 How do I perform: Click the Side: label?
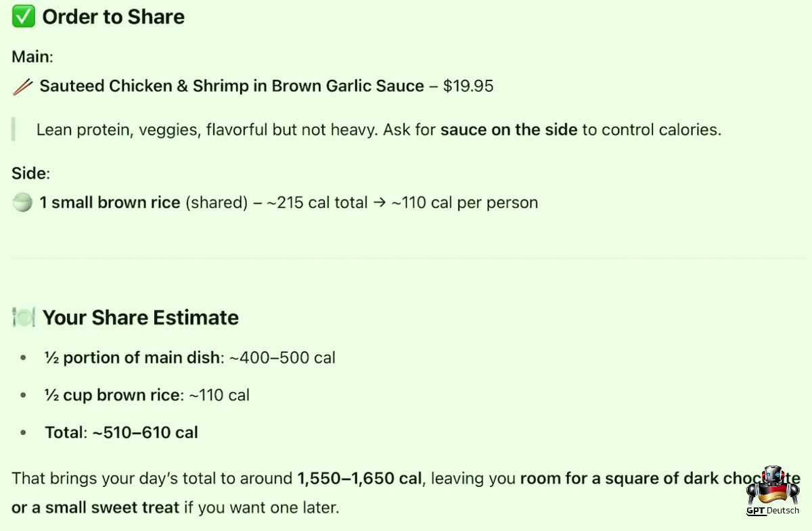[x=30, y=173]
